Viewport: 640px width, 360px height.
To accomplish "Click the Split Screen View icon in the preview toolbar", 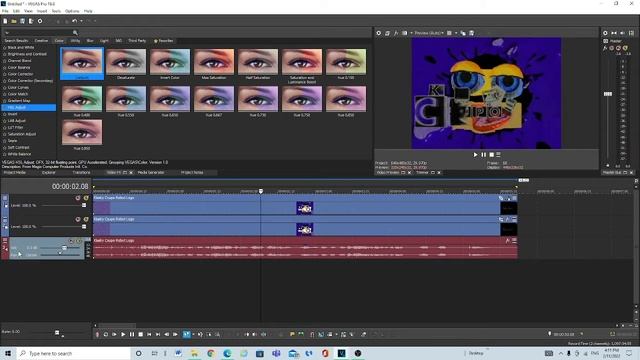I will 404,33.
